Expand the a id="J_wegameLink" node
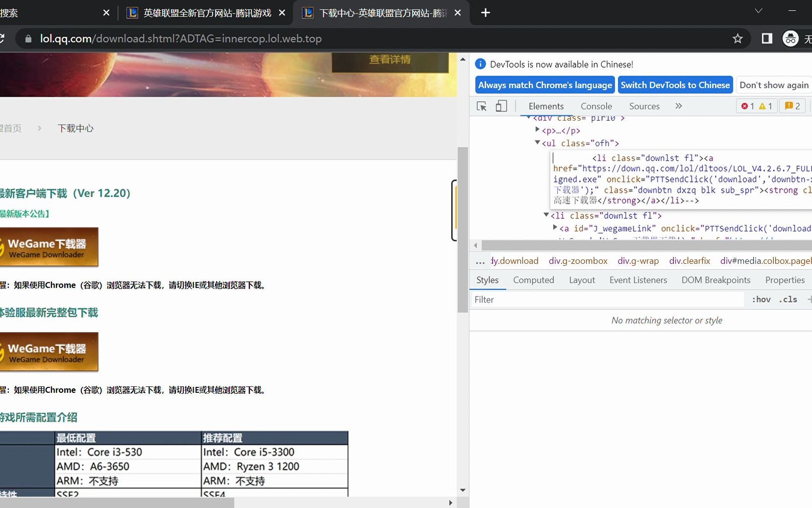This screenshot has height=508, width=812. pyautogui.click(x=555, y=228)
